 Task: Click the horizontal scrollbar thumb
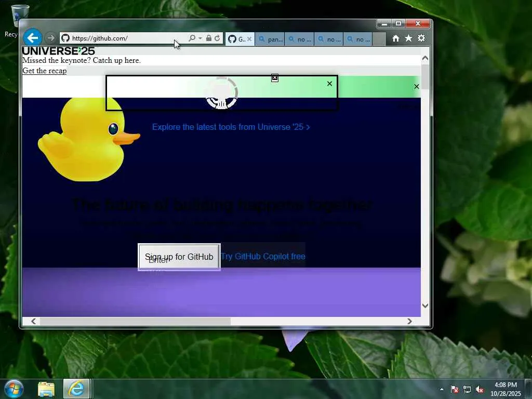[x=136, y=321]
